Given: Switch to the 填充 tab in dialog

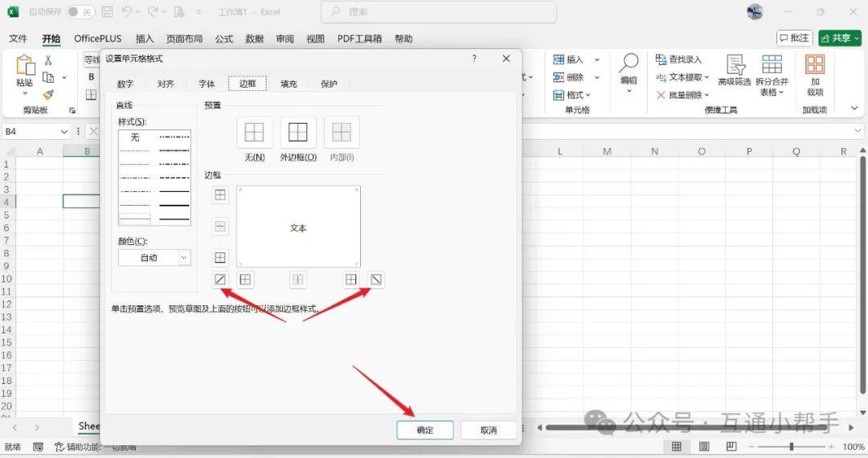Looking at the screenshot, I should coord(289,84).
